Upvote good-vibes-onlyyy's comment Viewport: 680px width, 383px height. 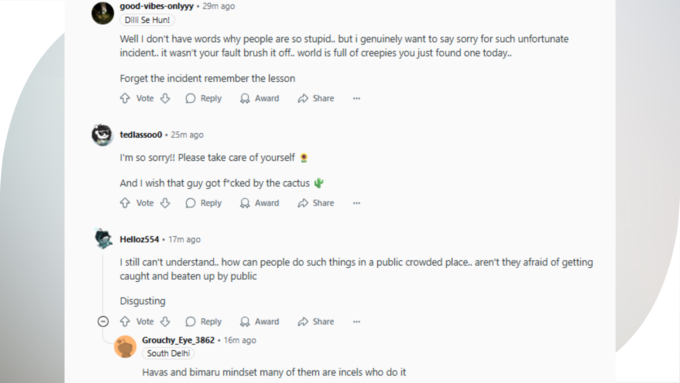pyautogui.click(x=125, y=98)
